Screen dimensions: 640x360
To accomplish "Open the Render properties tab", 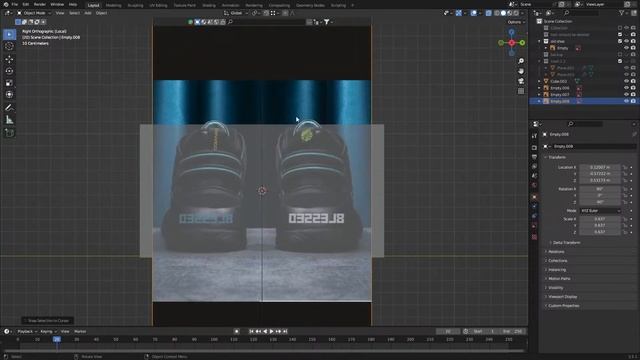I will [534, 147].
